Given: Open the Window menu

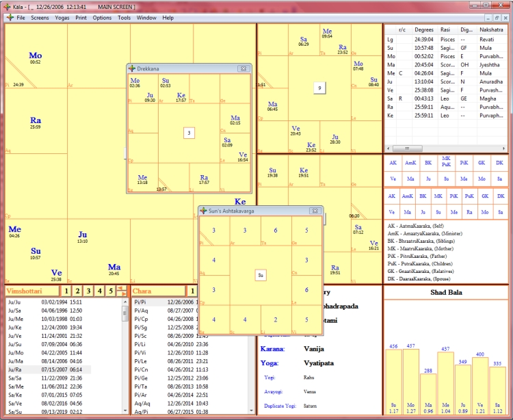Looking at the screenshot, I should (x=146, y=18).
